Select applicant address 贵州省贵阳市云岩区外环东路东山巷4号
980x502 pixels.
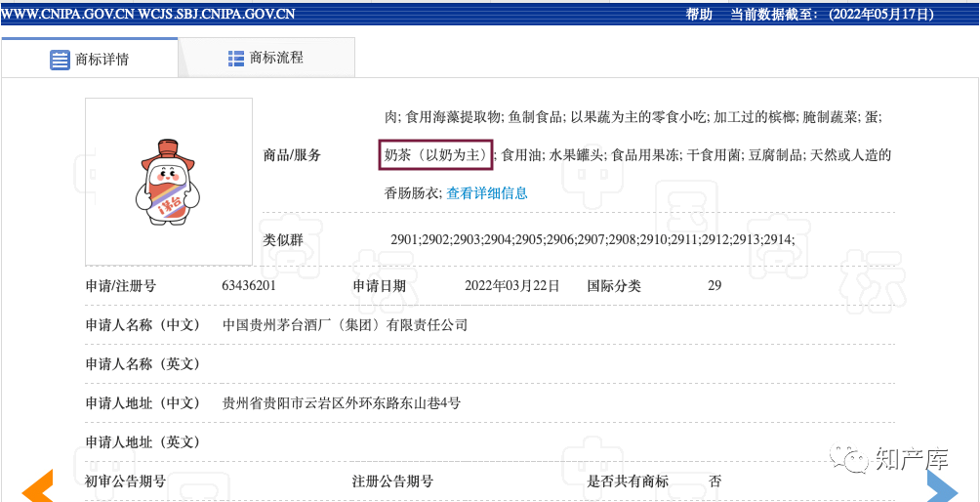[x=342, y=403]
